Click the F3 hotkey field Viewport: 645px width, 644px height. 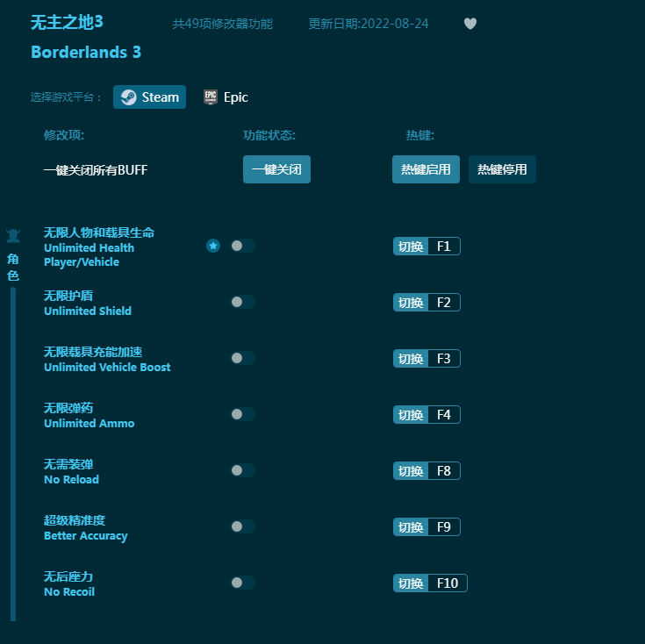(x=444, y=359)
